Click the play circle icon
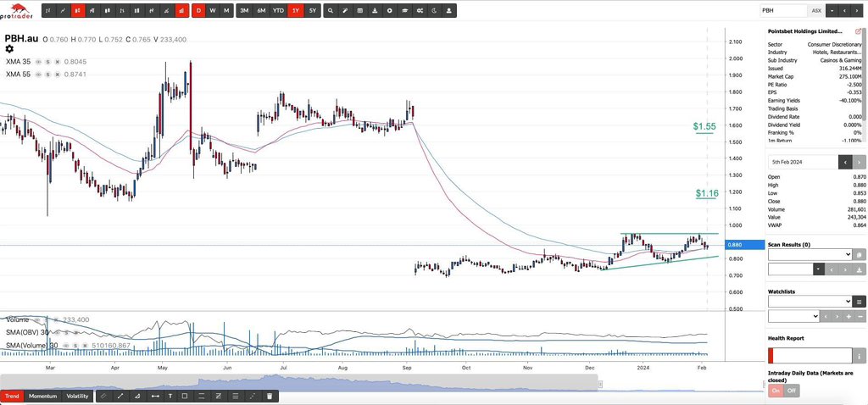The width and height of the screenshot is (868, 405). [x=390, y=10]
